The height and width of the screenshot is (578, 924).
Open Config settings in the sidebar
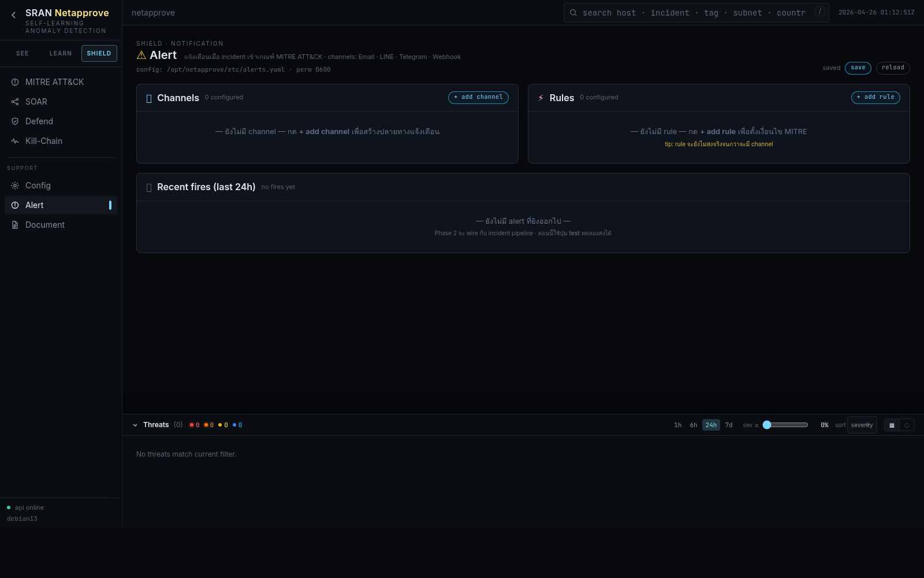[38, 186]
